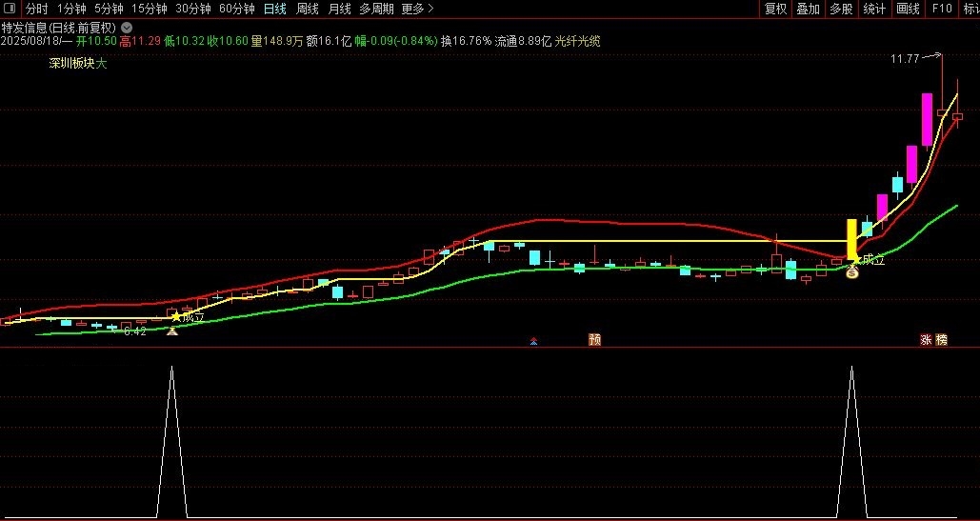Image resolution: width=980 pixels, height=521 pixels.
Task: Click the star 成立 signal at yellow bar
Action: click(869, 260)
